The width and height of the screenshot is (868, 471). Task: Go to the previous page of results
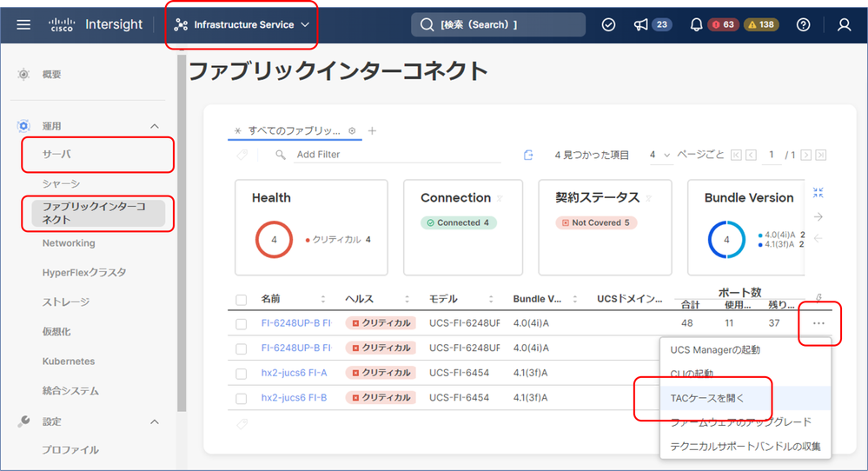point(751,155)
